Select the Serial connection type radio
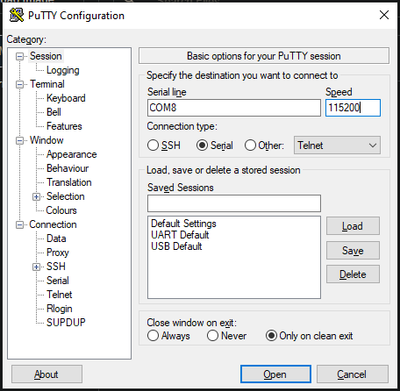 pyautogui.click(x=202, y=145)
